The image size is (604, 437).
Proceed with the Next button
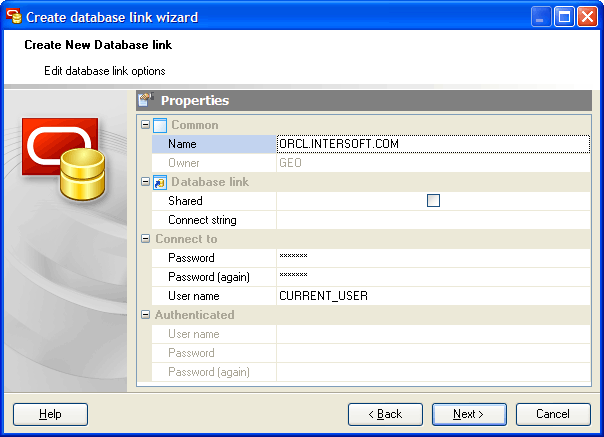pyautogui.click(x=469, y=414)
